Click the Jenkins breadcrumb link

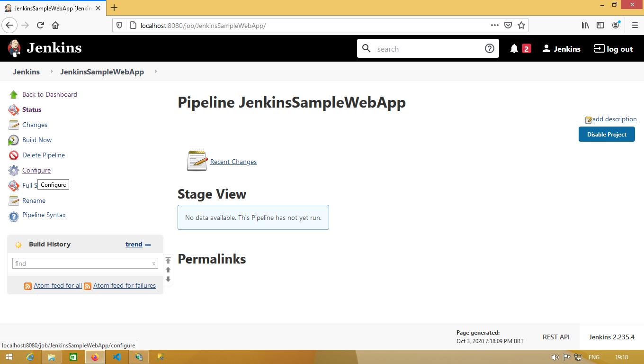27,72
